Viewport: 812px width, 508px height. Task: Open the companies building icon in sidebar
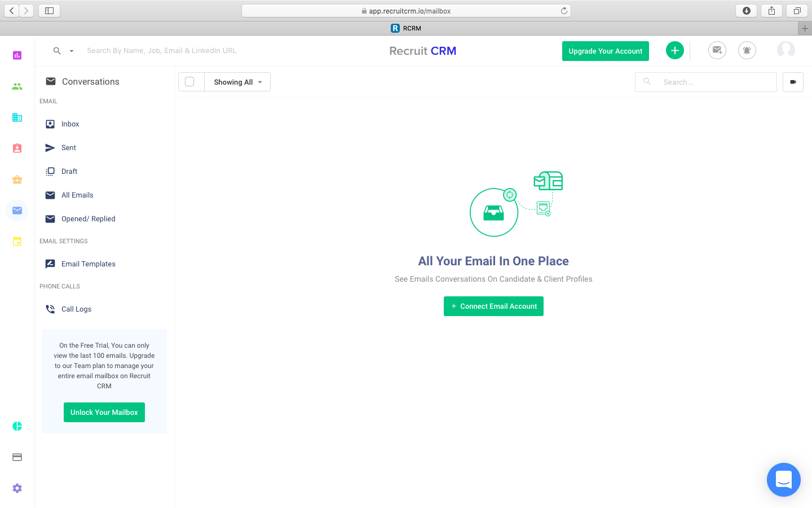(x=17, y=117)
